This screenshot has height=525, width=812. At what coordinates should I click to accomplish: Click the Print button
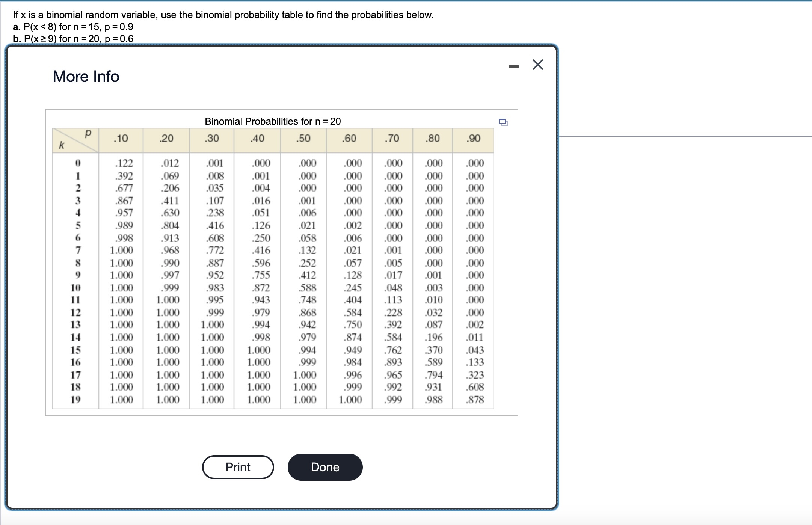[238, 467]
